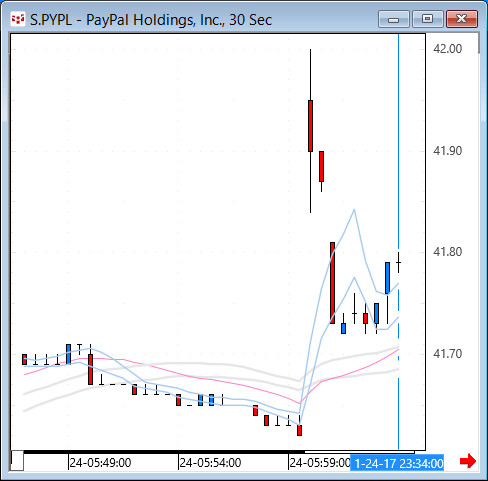Click the 41.90 price axis label
488x481 pixels.
pyautogui.click(x=447, y=151)
